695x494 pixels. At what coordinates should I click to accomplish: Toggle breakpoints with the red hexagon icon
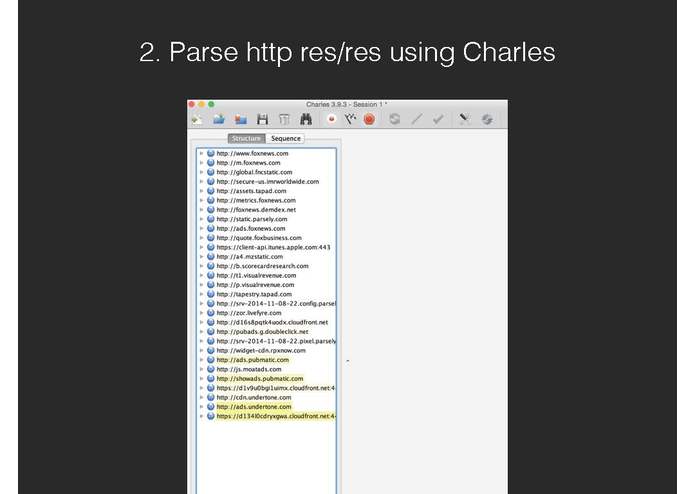coord(369,120)
